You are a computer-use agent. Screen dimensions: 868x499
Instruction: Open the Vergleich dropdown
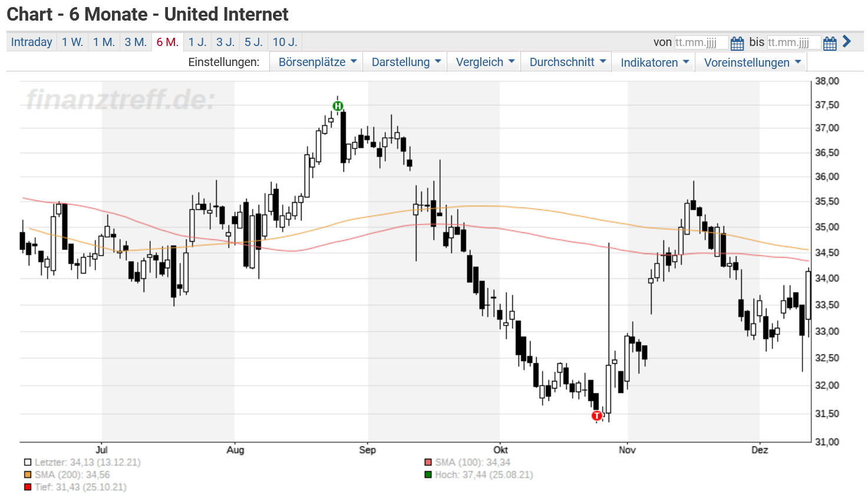click(x=485, y=62)
